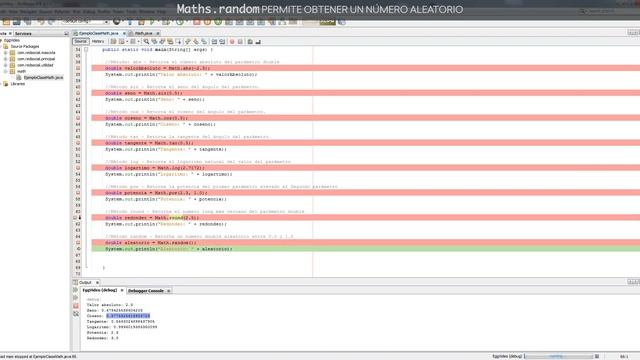Click the Find Next Occurrence icon
The height and width of the screenshot is (360, 640).
pyautogui.click(x=162, y=42)
